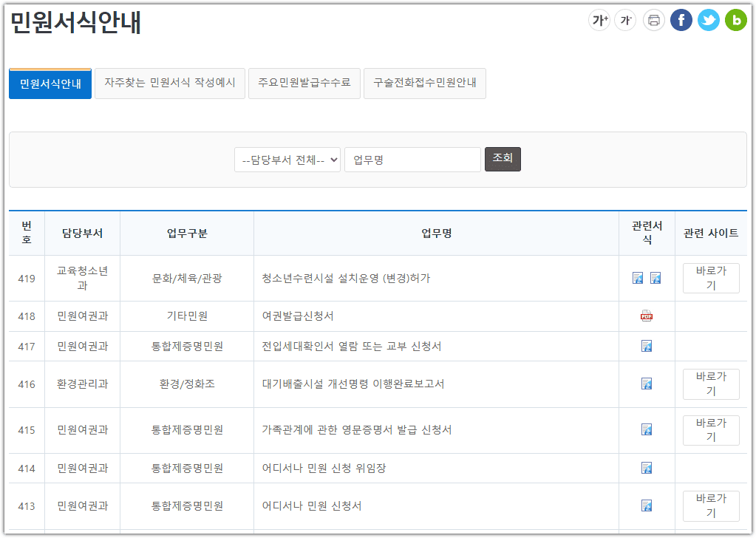
Task: Switch to the 자주찾는 민원서식 작성예시 tab
Action: [169, 83]
